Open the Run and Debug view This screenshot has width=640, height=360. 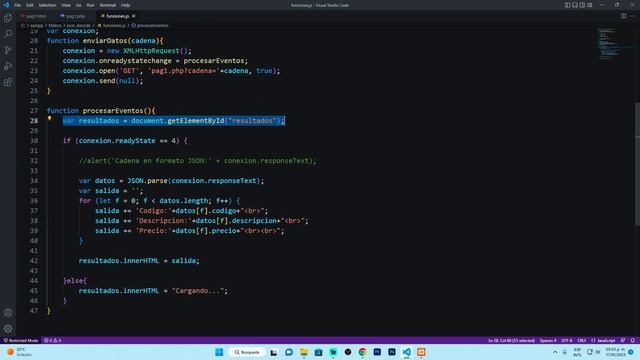coord(8,66)
